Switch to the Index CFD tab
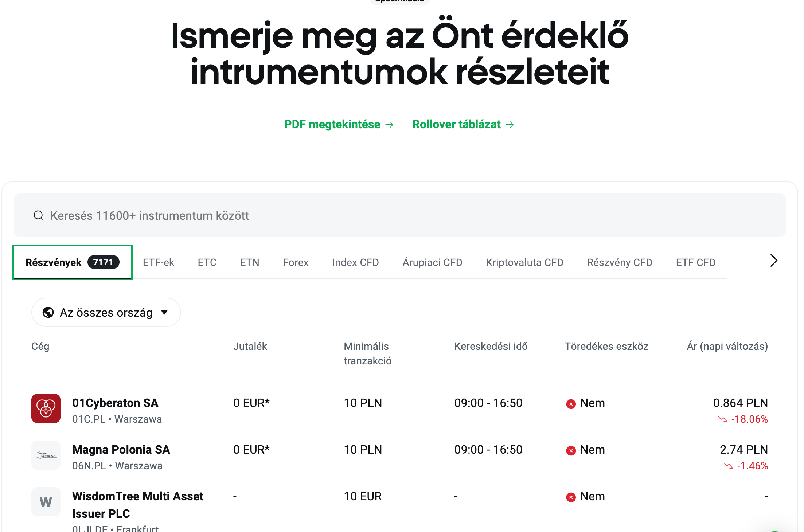 click(x=355, y=262)
